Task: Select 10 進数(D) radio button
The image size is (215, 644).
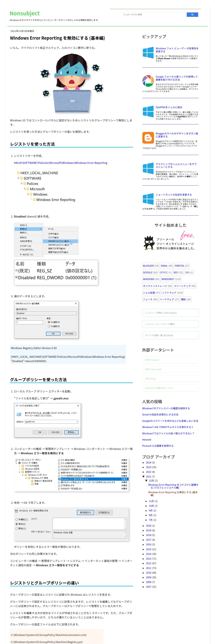Action: (x=49, y=326)
